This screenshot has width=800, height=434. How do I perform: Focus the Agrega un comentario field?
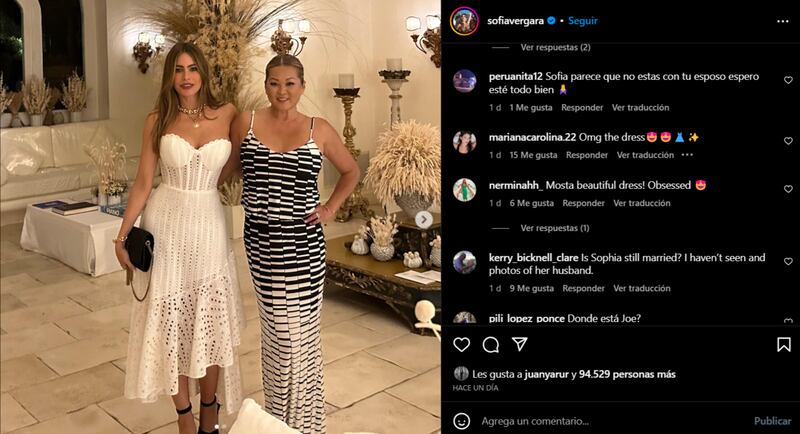612,421
